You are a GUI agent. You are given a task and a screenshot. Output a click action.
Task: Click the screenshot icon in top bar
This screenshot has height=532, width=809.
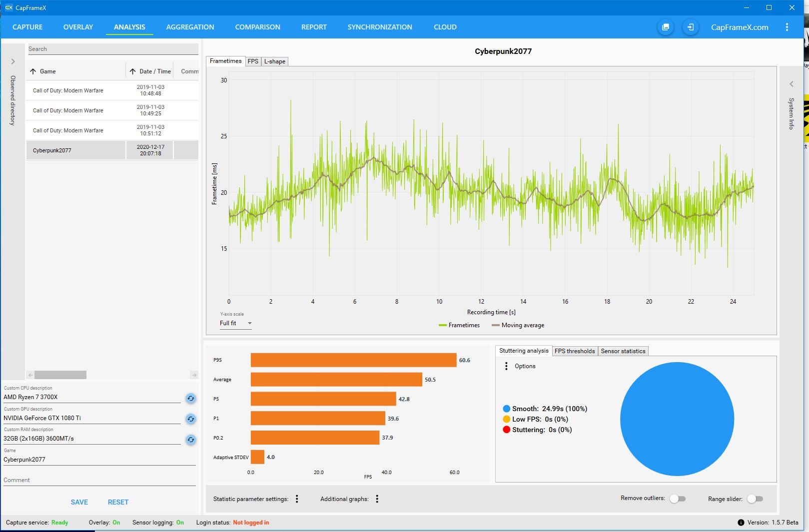[665, 27]
